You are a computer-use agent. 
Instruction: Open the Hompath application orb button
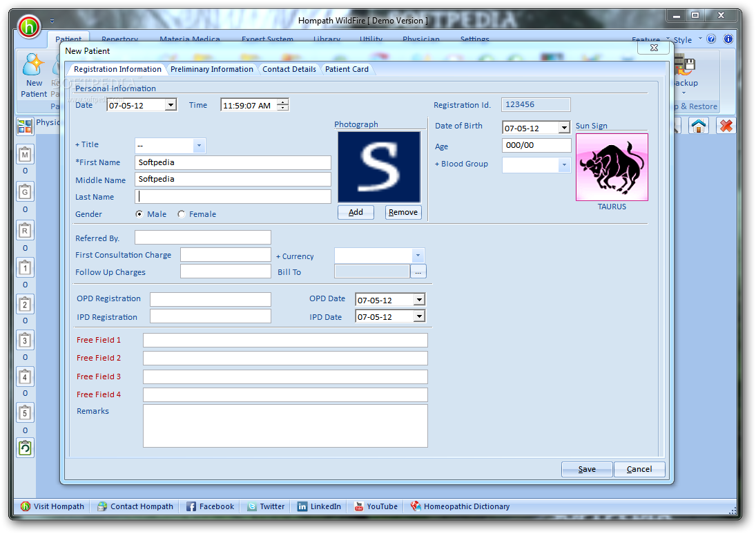click(29, 26)
